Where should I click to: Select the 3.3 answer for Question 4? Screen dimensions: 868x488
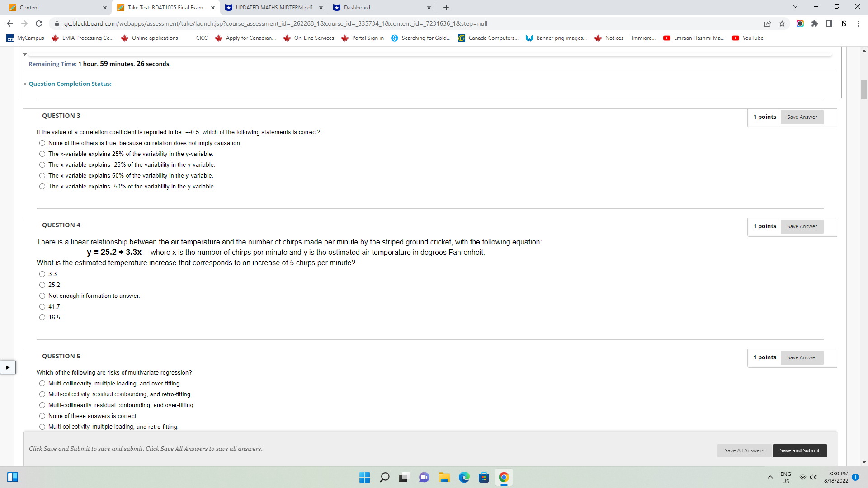42,274
